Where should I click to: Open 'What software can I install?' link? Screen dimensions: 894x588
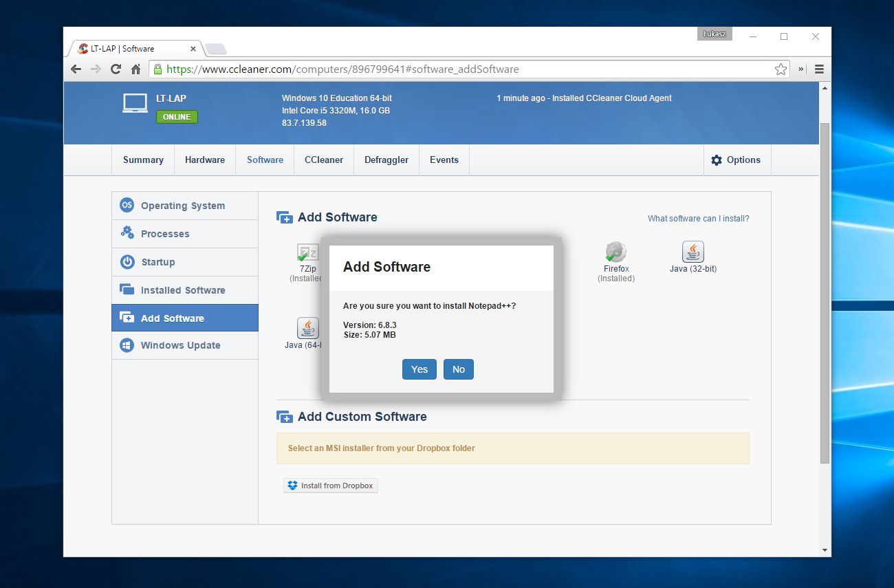[698, 219]
